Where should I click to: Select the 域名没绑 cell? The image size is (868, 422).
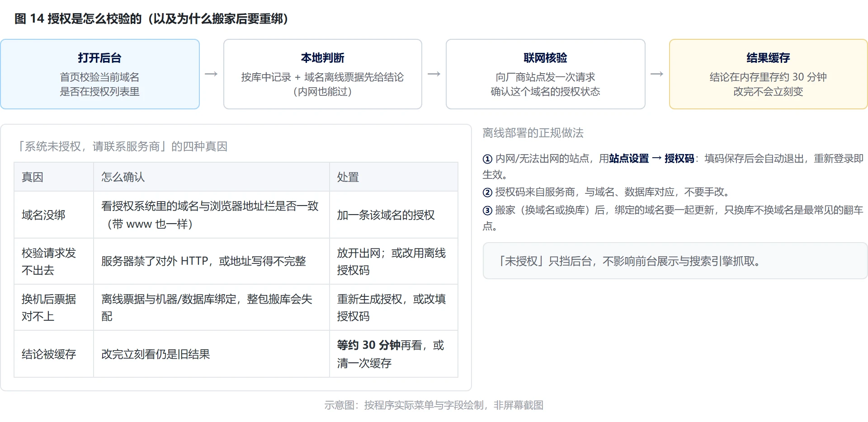54,215
